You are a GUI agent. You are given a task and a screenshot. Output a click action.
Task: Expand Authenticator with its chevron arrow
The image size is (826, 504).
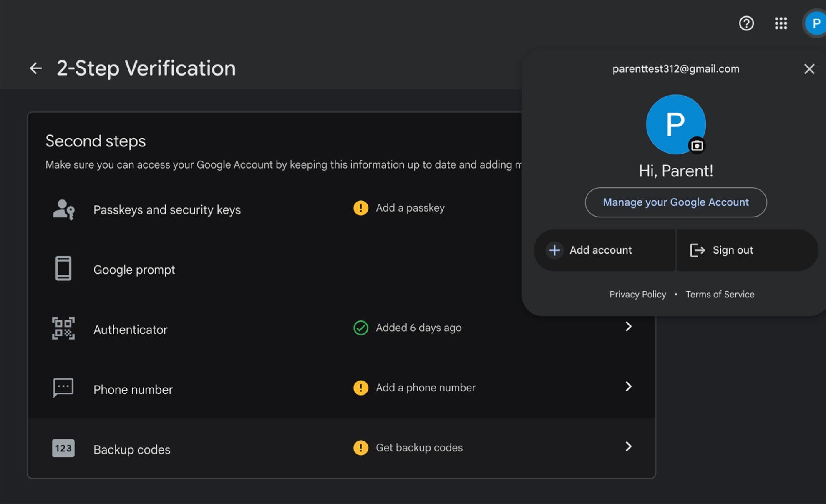tap(628, 327)
